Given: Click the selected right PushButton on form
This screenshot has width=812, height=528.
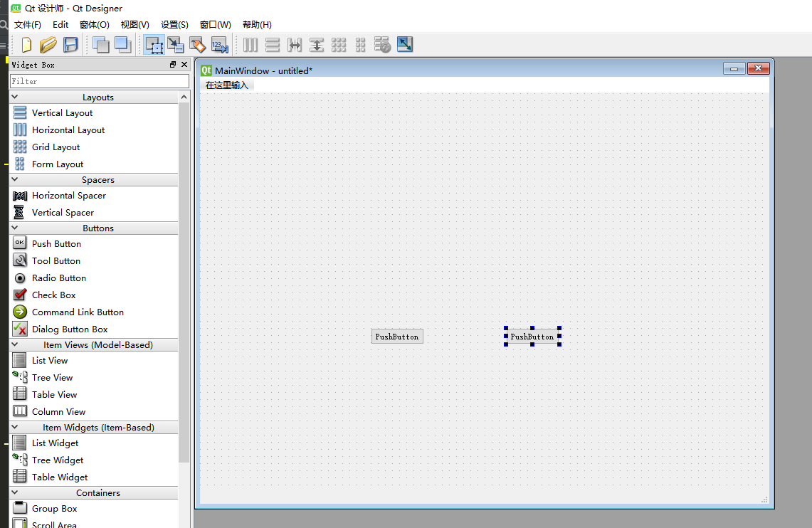Looking at the screenshot, I should pyautogui.click(x=532, y=337).
